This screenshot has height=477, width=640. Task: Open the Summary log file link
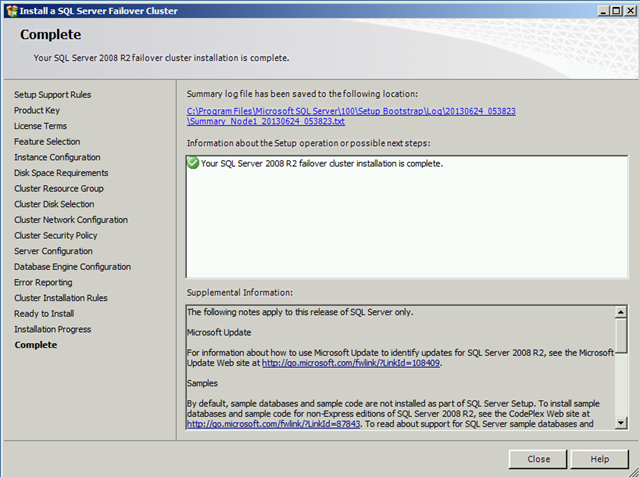coord(350,111)
